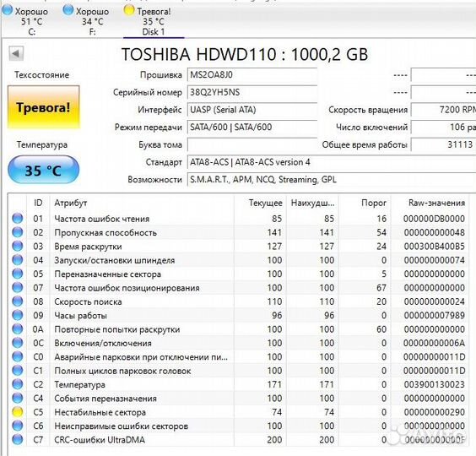The width and height of the screenshot is (476, 456).
Task: Select the CRC-ошибки UltraDMA attribute name
Action: click(x=100, y=440)
